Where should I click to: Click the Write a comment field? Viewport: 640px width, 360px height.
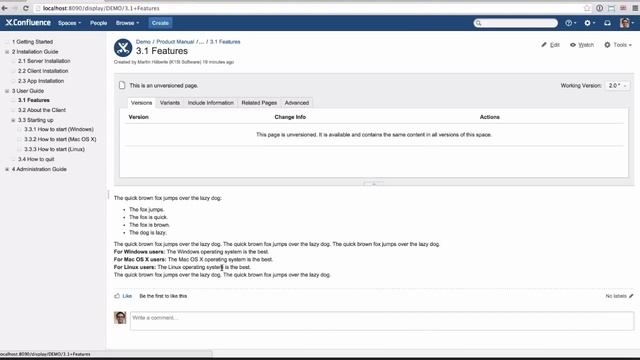pos(382,321)
